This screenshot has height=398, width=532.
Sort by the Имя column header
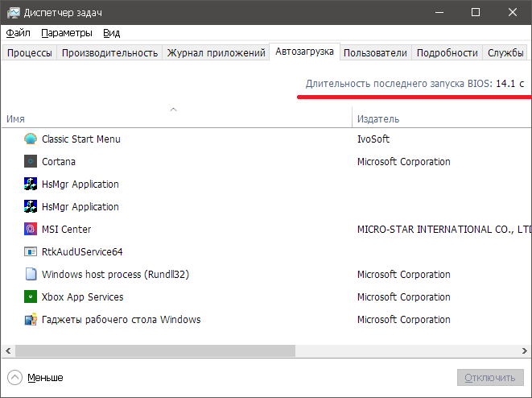[x=176, y=117]
